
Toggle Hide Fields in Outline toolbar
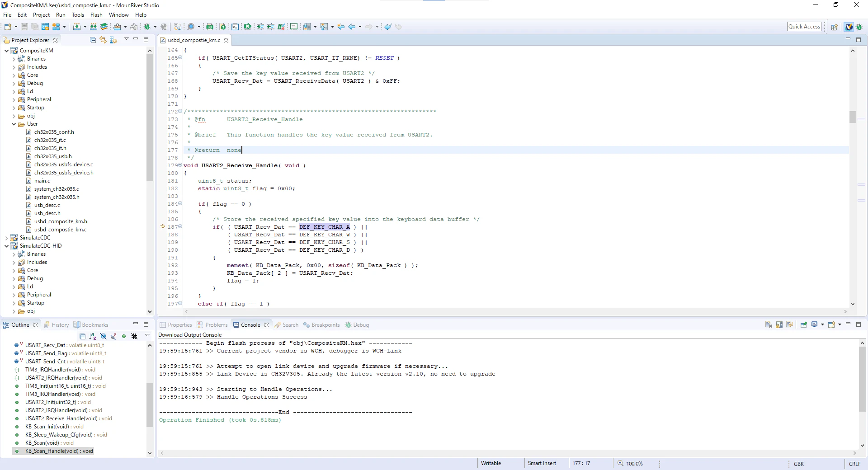click(103, 336)
